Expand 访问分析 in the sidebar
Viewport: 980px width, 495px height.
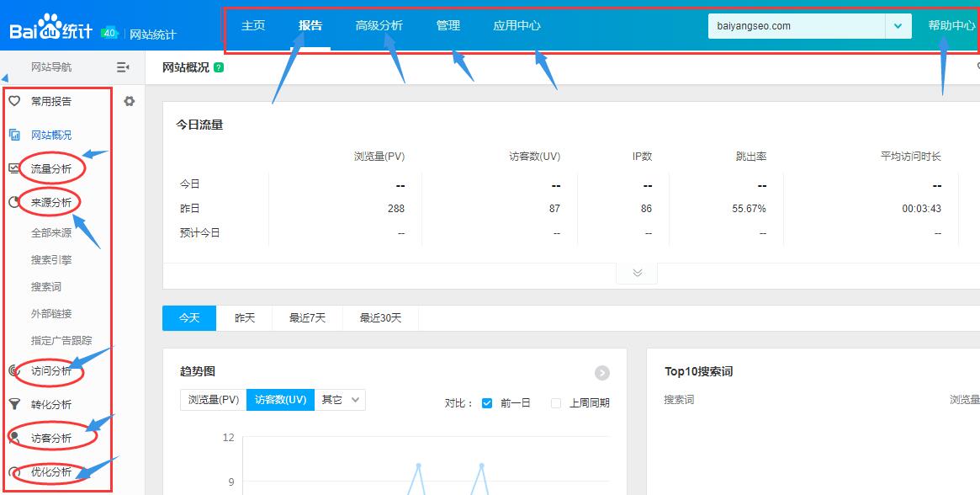point(51,371)
